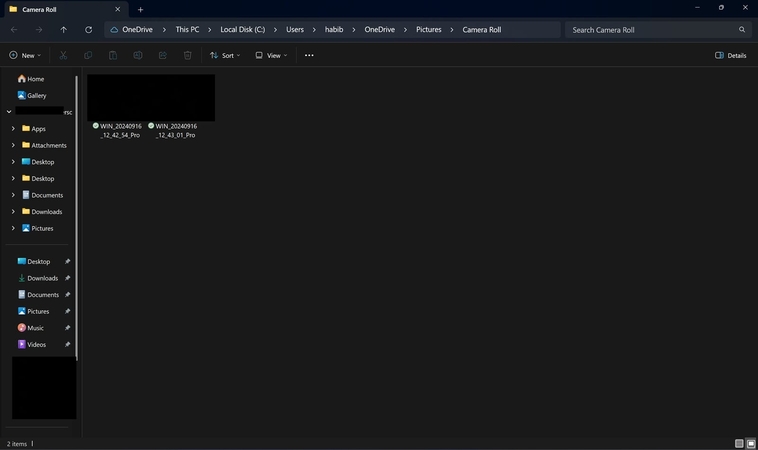Open pinned Desktop quick access
The height and width of the screenshot is (450, 758).
click(x=34, y=261)
